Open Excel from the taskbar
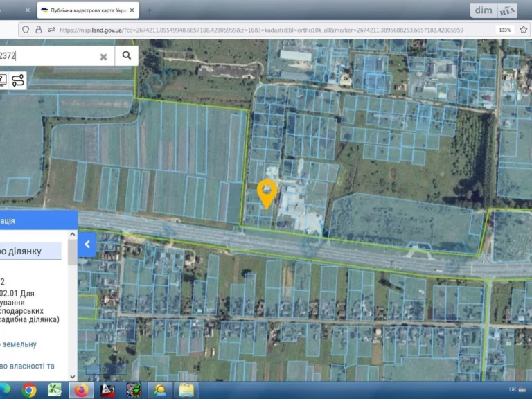The image size is (532, 399). [54, 390]
